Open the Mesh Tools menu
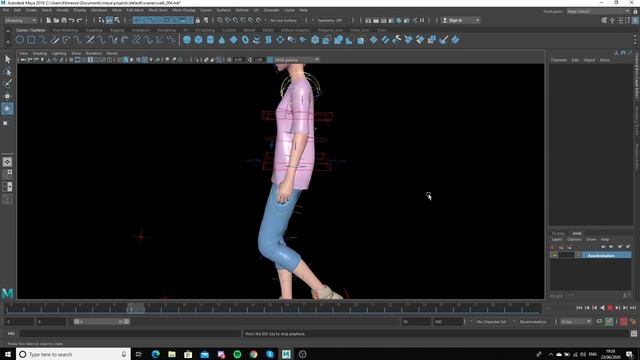The width and height of the screenshot is (640, 360). coord(158,10)
